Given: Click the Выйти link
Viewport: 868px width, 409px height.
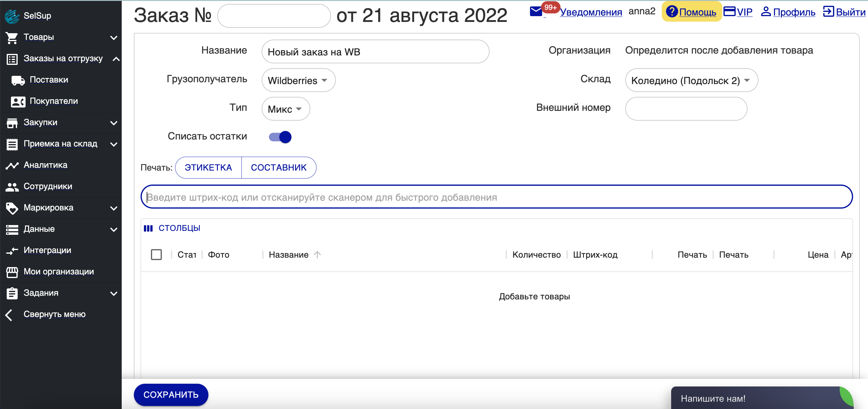Looking at the screenshot, I should coord(850,12).
